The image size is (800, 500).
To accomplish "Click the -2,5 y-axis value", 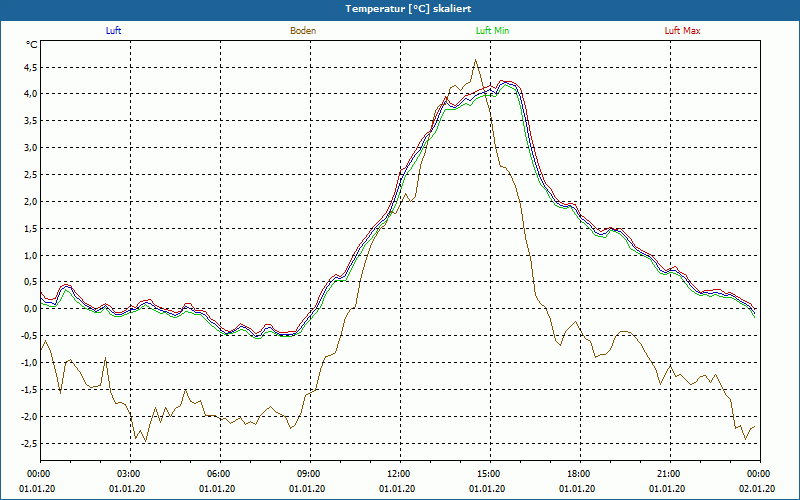I will [x=29, y=443].
